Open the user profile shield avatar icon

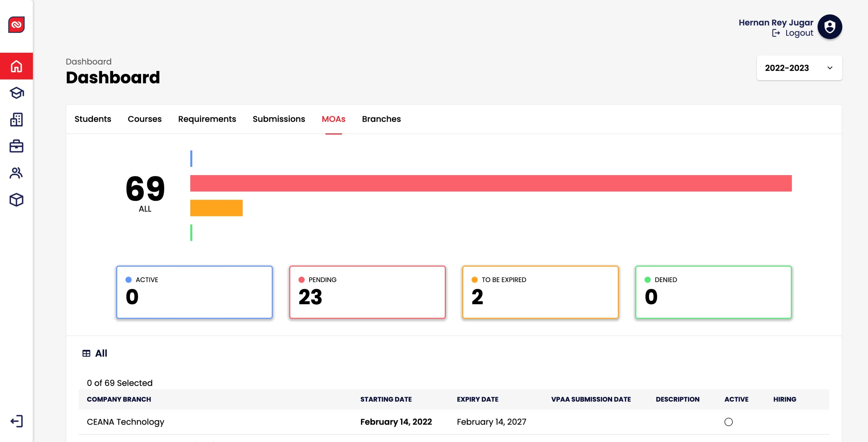tap(830, 27)
